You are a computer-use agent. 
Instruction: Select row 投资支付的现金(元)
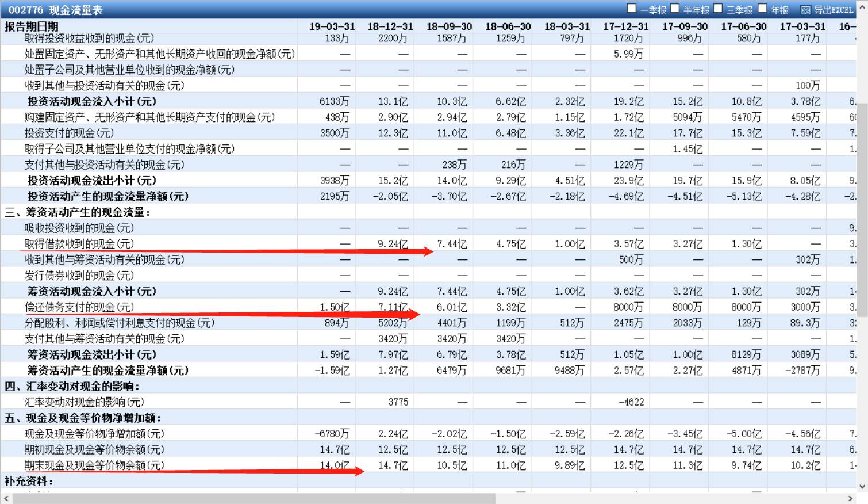(428, 133)
